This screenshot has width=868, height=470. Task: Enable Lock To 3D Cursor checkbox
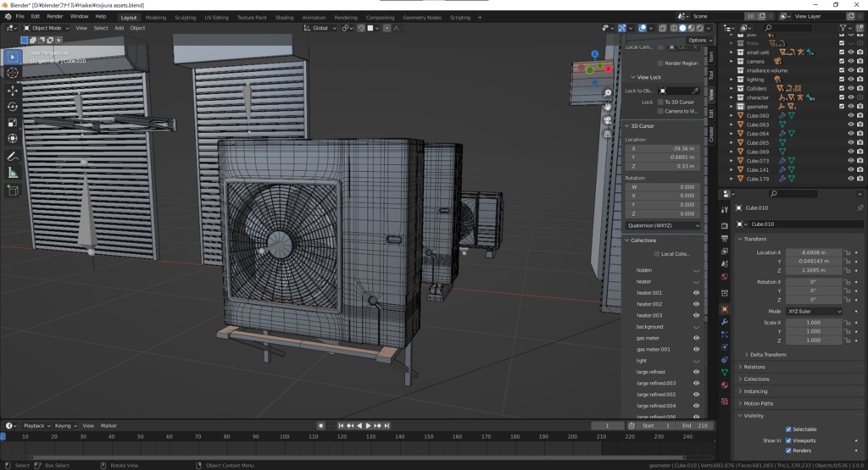(x=660, y=102)
